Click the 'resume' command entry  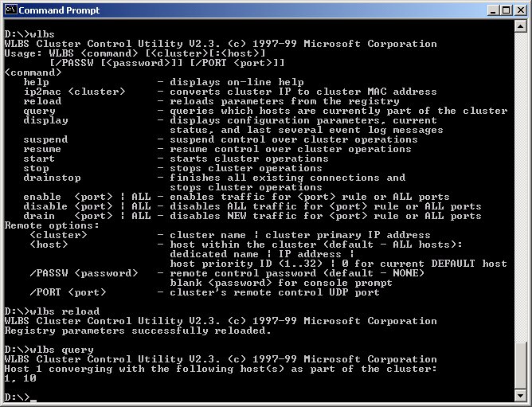point(42,149)
